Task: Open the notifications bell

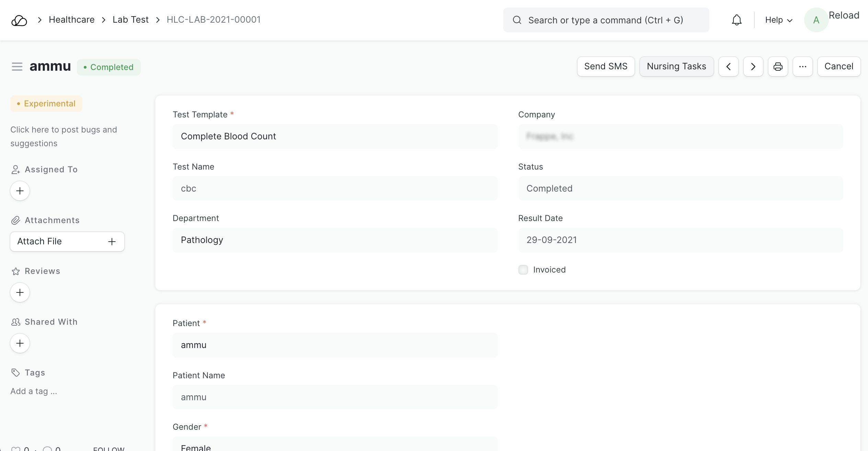Action: point(736,20)
